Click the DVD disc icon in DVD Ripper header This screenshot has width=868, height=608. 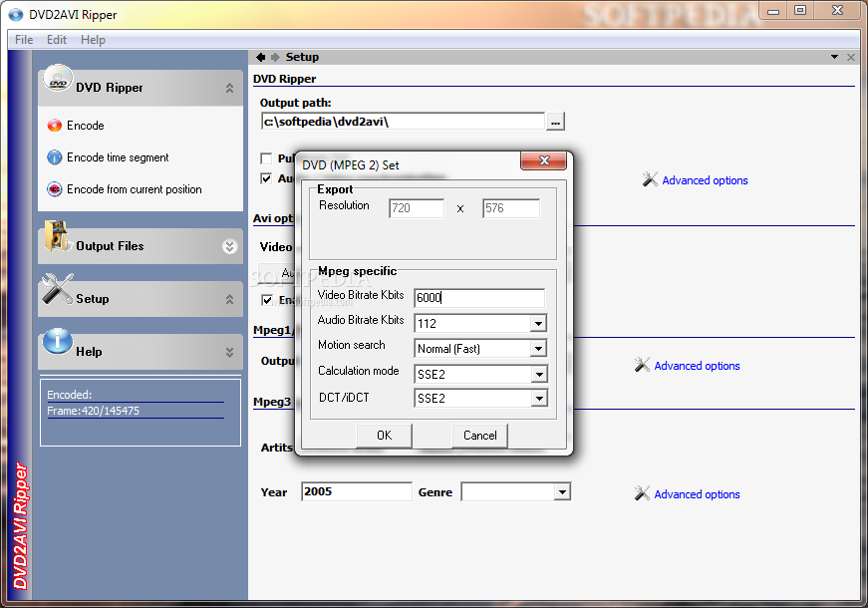point(58,79)
